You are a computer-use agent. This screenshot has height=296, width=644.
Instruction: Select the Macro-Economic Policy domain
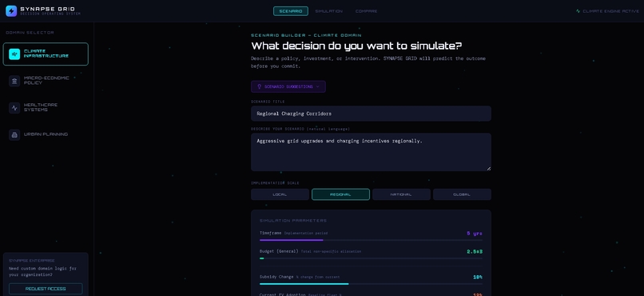[x=46, y=81]
